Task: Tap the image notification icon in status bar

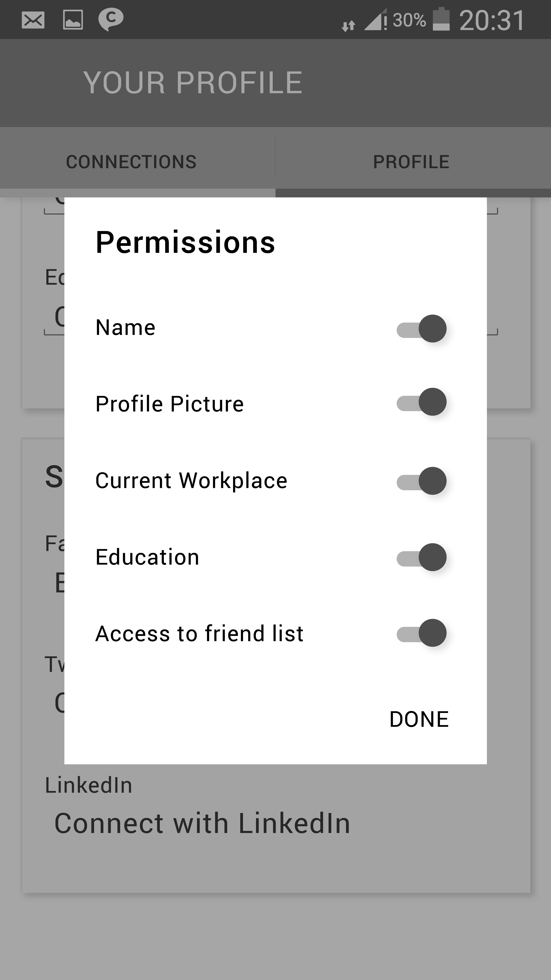Action: [73, 20]
